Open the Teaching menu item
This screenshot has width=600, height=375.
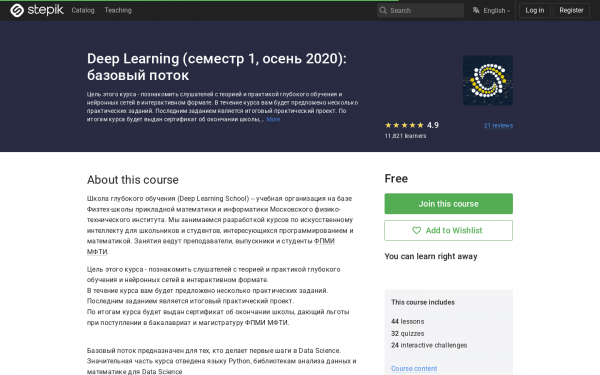point(118,10)
